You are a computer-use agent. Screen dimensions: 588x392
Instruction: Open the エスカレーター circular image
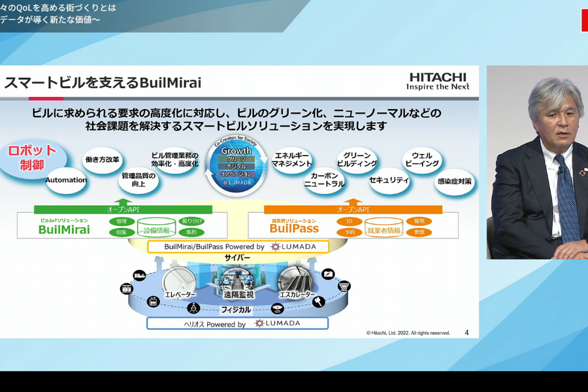pos(295,283)
